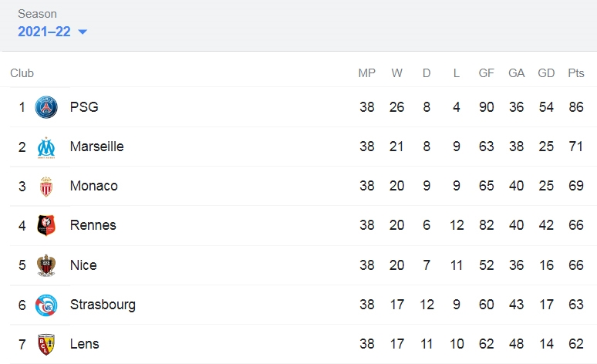Click the PSG team name

[x=84, y=107]
